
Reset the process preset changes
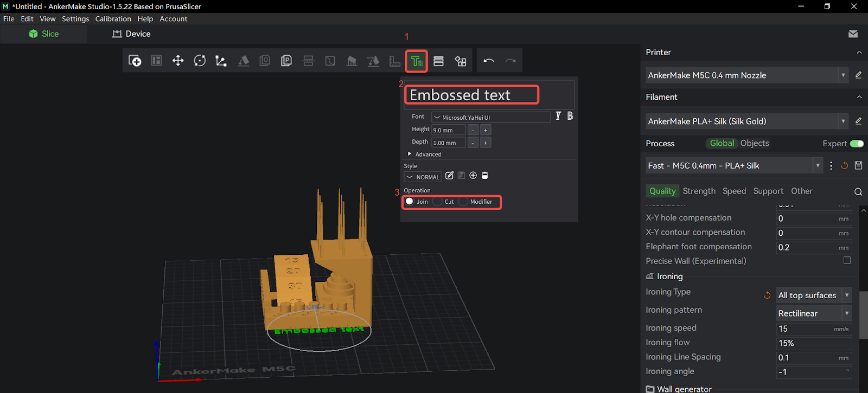click(x=844, y=165)
